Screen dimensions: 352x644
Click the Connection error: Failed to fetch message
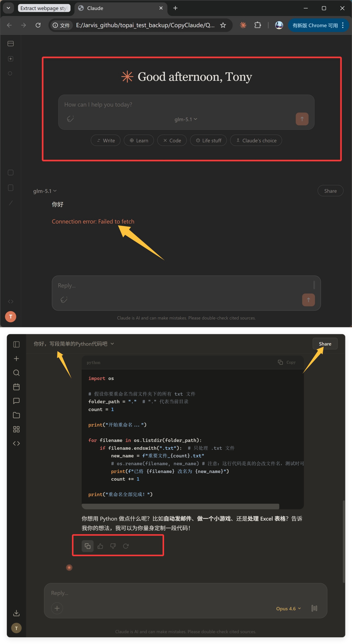point(93,222)
